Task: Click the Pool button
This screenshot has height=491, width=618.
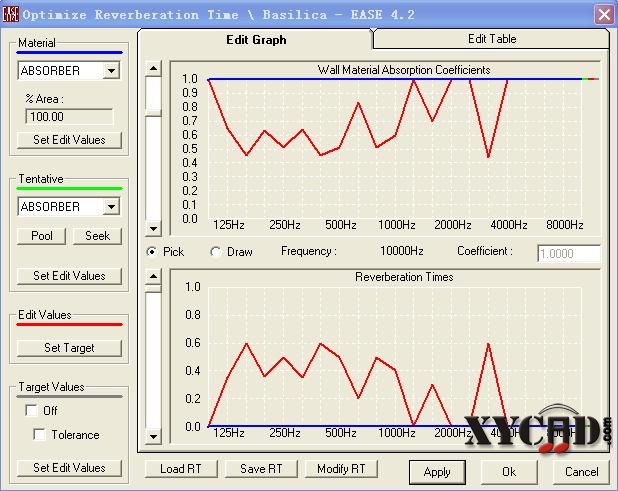Action: point(41,236)
